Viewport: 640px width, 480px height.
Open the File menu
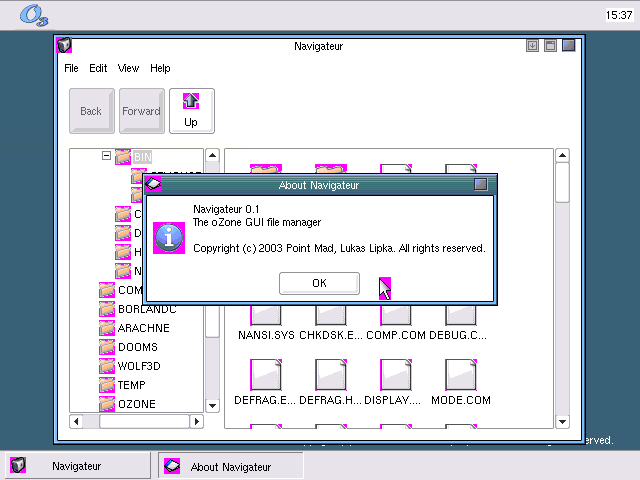coord(71,68)
